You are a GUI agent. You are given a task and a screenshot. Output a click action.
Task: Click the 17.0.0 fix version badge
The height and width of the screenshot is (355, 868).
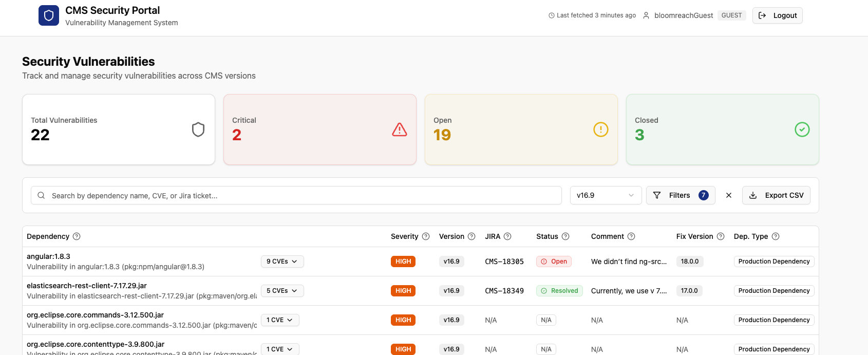(x=689, y=291)
